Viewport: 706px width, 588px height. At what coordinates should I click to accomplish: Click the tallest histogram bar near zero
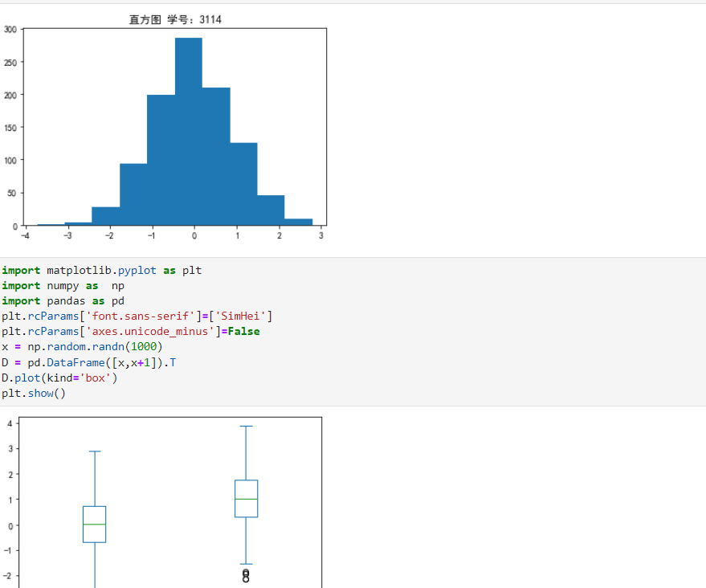[189, 132]
